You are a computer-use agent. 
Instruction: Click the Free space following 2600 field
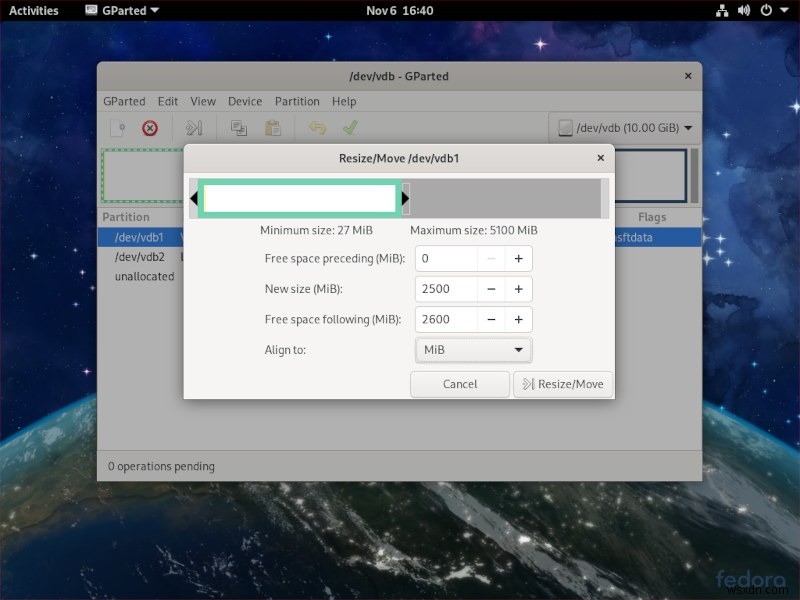(x=446, y=319)
